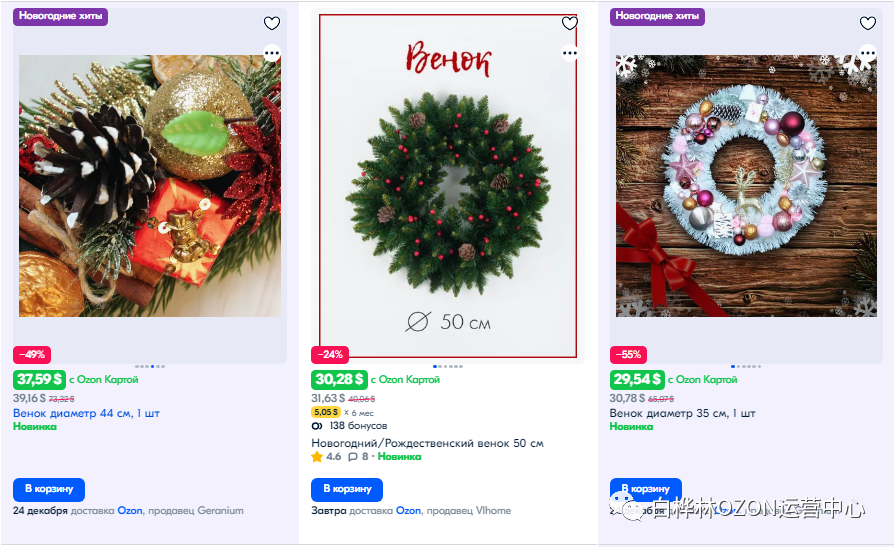Click heart icon on the 35 cm wreath
894x547 pixels.
(868, 23)
